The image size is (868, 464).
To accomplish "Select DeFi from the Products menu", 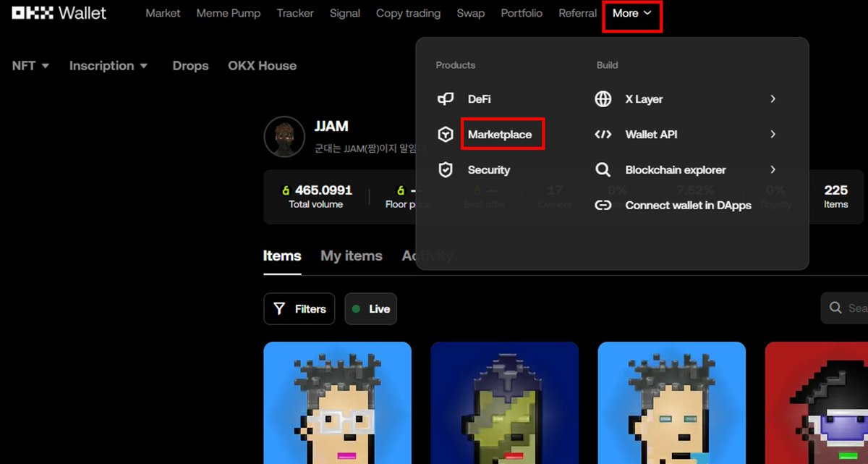I will [479, 99].
